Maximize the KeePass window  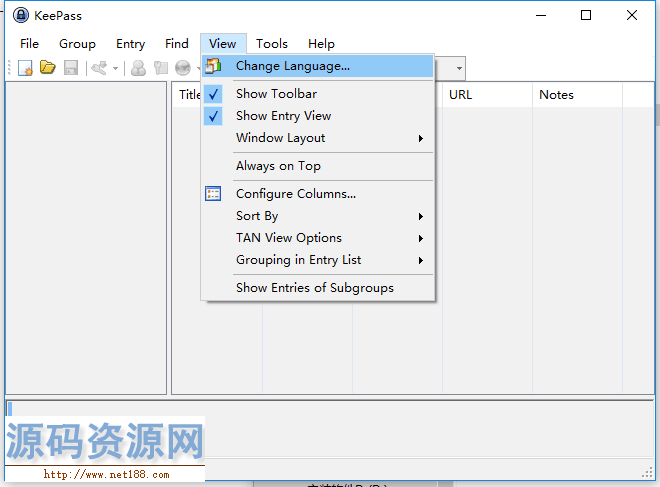click(586, 16)
